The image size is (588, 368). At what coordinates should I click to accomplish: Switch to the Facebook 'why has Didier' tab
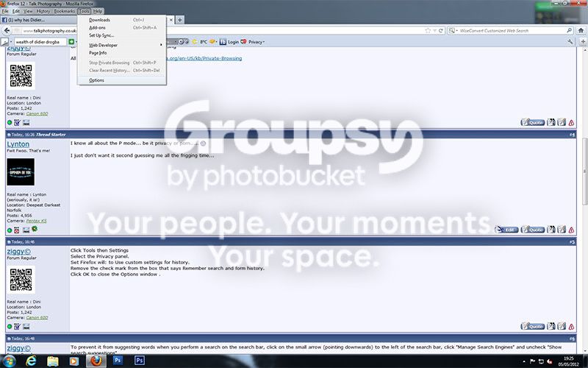(37, 20)
